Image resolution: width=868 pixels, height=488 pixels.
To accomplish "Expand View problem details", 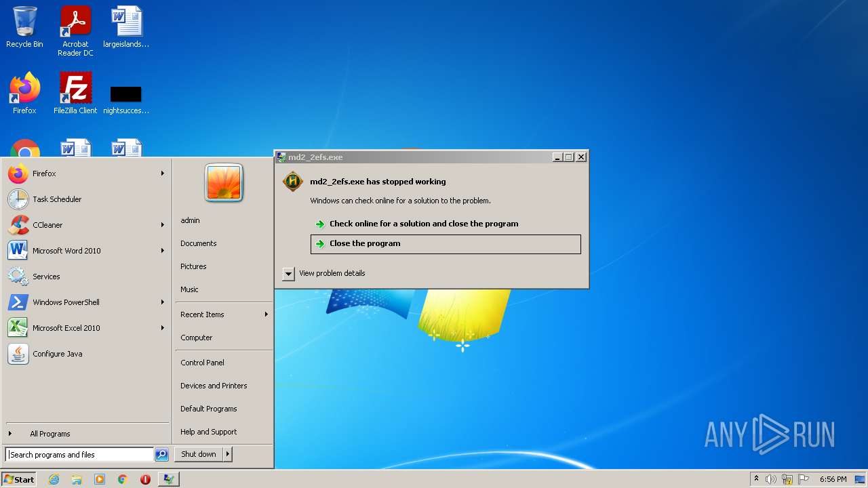I will (289, 274).
